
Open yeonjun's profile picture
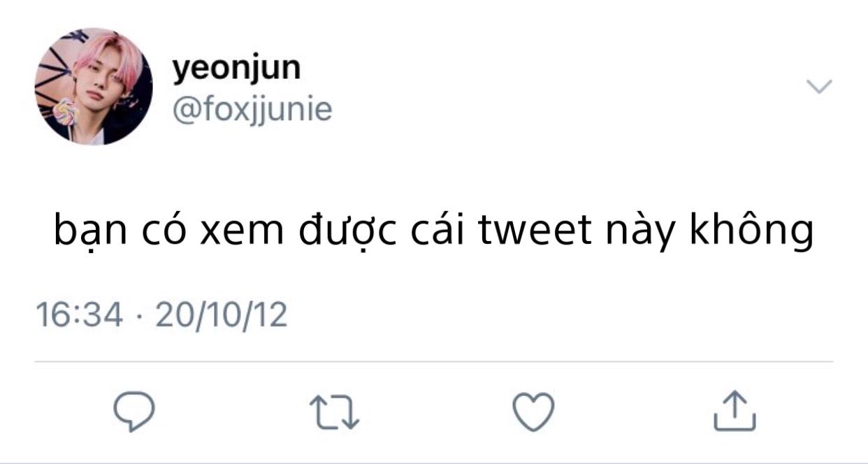tap(94, 87)
